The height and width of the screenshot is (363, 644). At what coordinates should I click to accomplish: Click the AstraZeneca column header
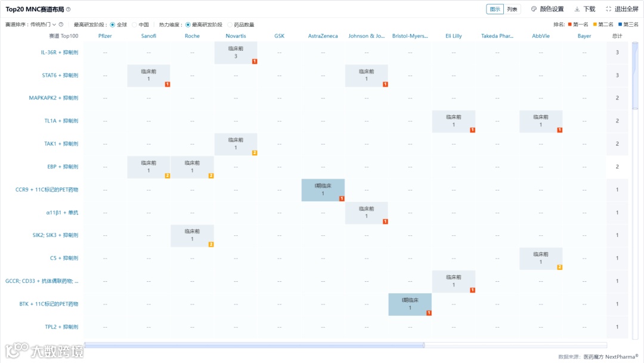click(x=323, y=36)
